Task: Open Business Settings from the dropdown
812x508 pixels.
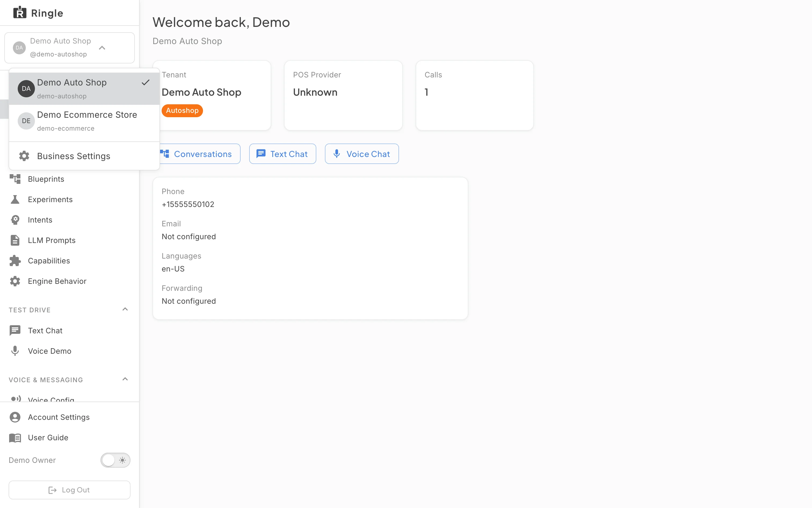Action: [x=84, y=156]
